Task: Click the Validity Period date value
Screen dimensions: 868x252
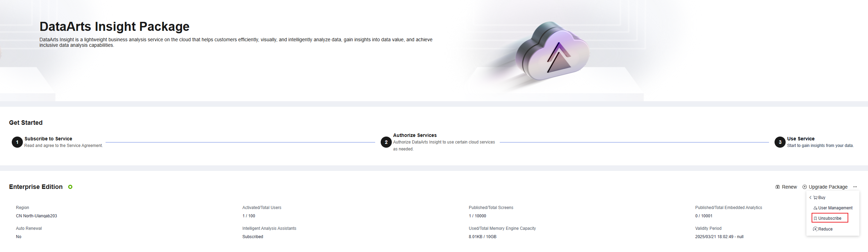Action: (x=719, y=237)
